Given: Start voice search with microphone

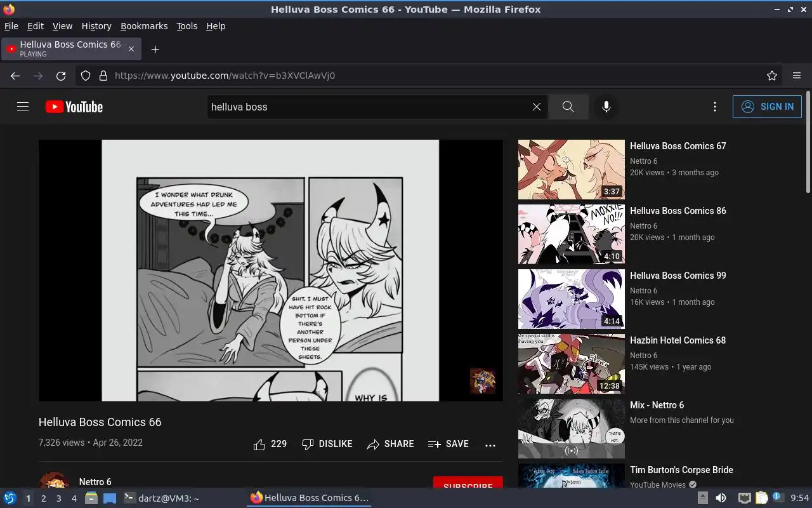Looking at the screenshot, I should (x=606, y=107).
